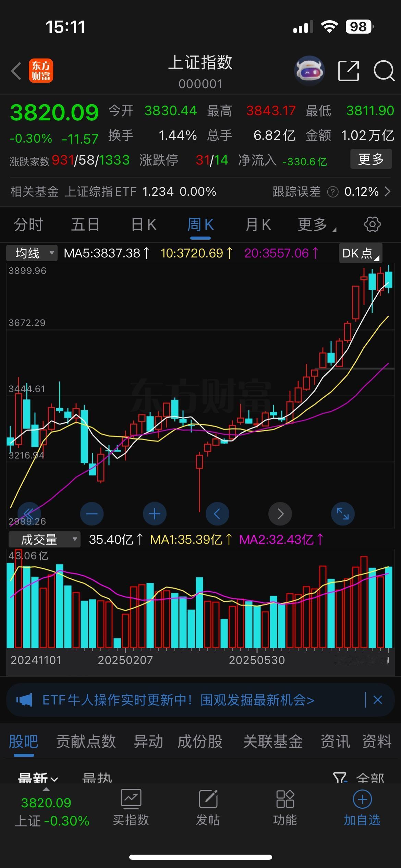This screenshot has height=868, width=401.
Task: Expand related fund chevron arrow
Action: [388, 192]
